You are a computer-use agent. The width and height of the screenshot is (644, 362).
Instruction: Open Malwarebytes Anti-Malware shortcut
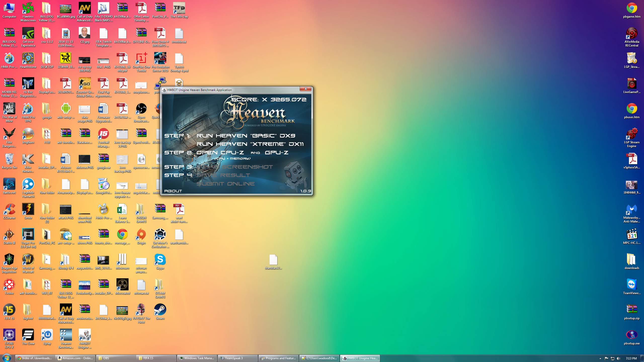point(632,213)
